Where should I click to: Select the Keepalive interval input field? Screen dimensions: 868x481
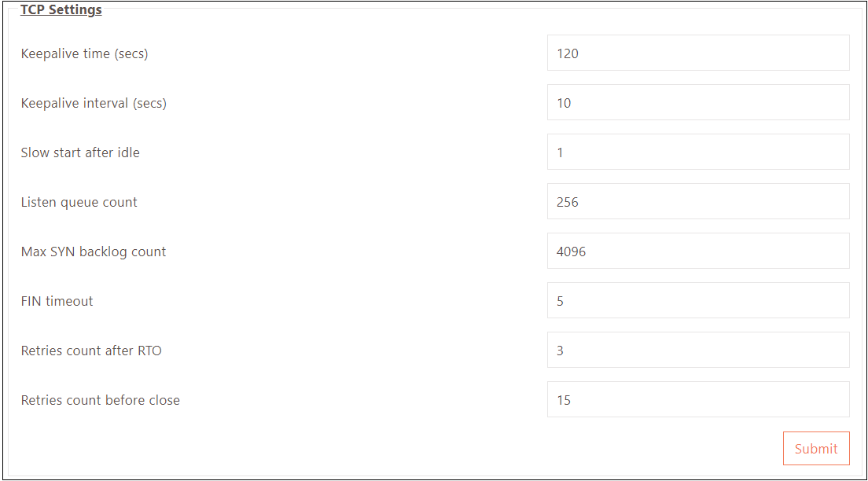click(697, 103)
